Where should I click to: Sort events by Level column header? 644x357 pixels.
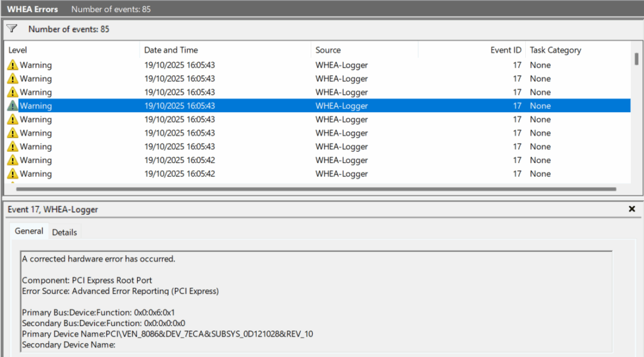(x=18, y=50)
